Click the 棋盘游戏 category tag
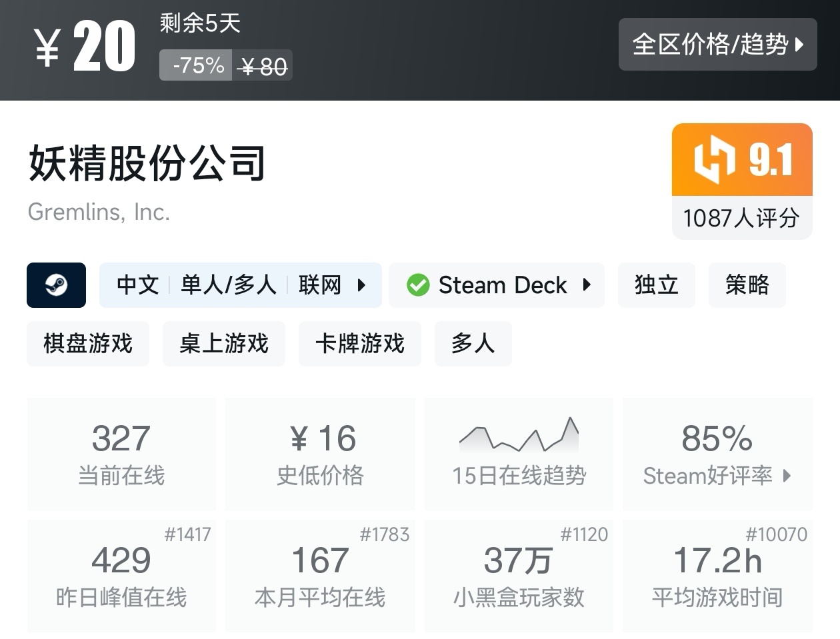 (87, 344)
